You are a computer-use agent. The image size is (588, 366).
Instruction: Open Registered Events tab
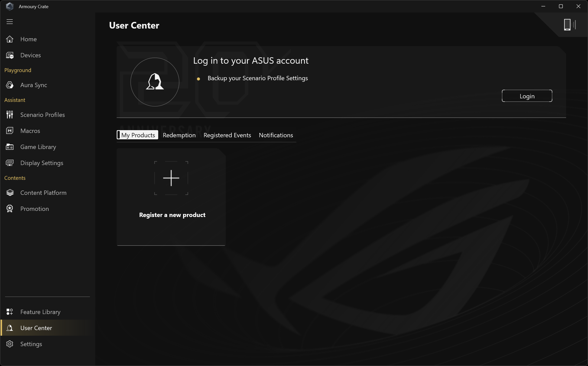[x=227, y=135]
